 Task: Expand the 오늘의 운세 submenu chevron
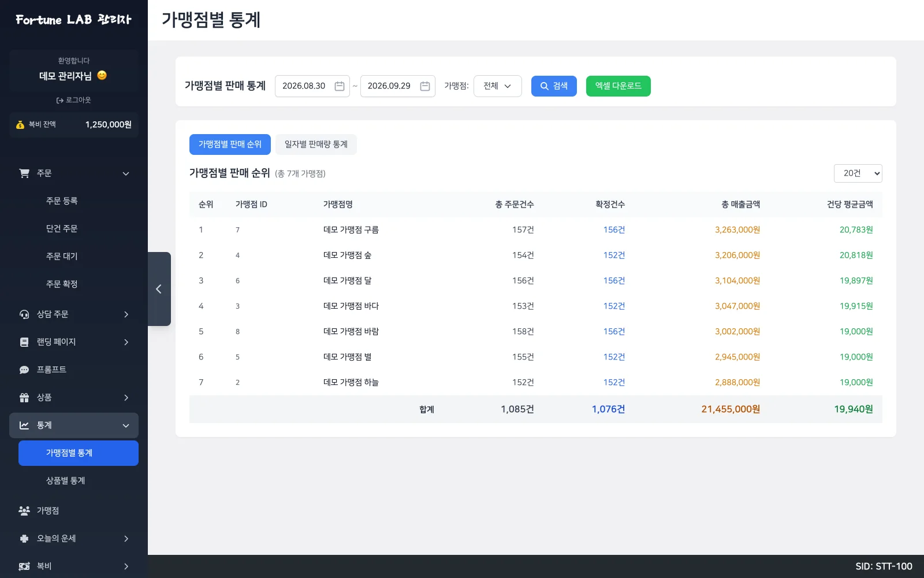(x=126, y=539)
